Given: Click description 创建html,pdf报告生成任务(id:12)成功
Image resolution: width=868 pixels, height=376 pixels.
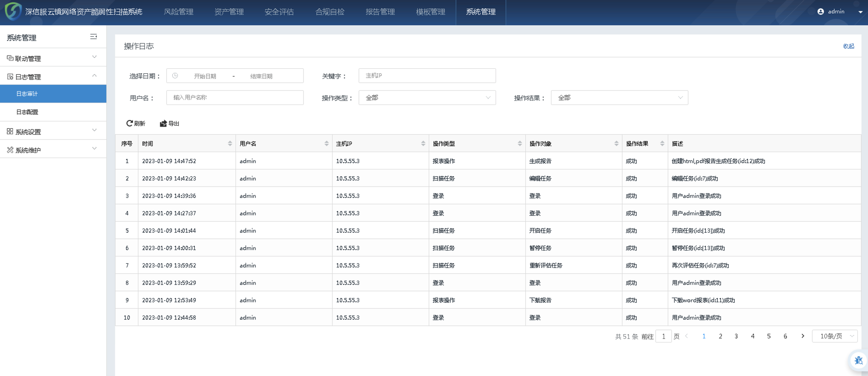Looking at the screenshot, I should 718,161.
